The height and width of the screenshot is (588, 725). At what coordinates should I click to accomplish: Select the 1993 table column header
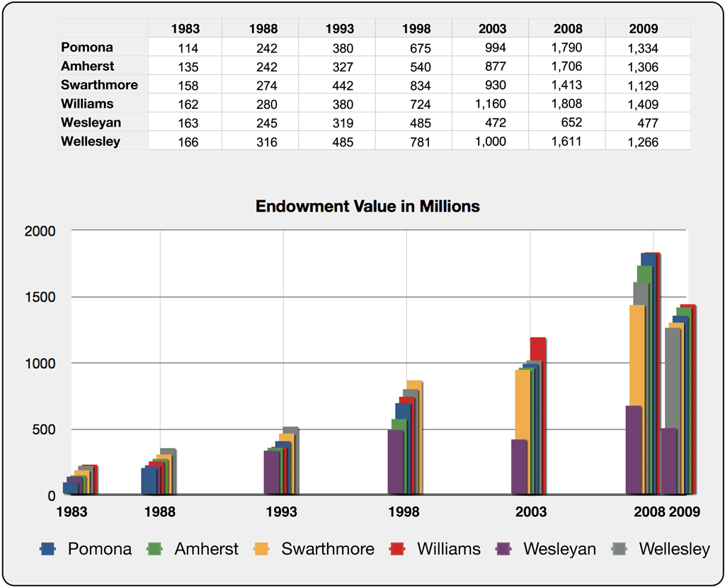pyautogui.click(x=337, y=28)
